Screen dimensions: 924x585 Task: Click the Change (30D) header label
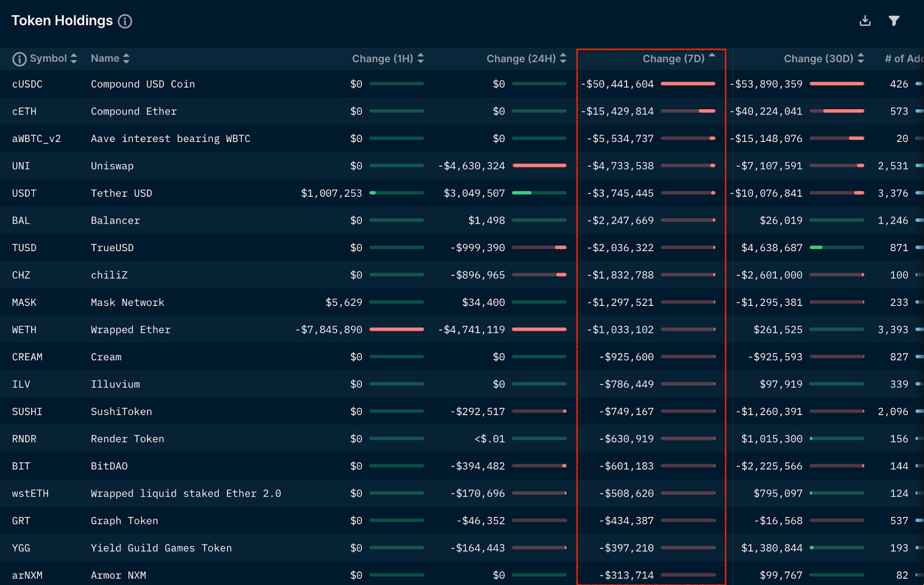(818, 59)
